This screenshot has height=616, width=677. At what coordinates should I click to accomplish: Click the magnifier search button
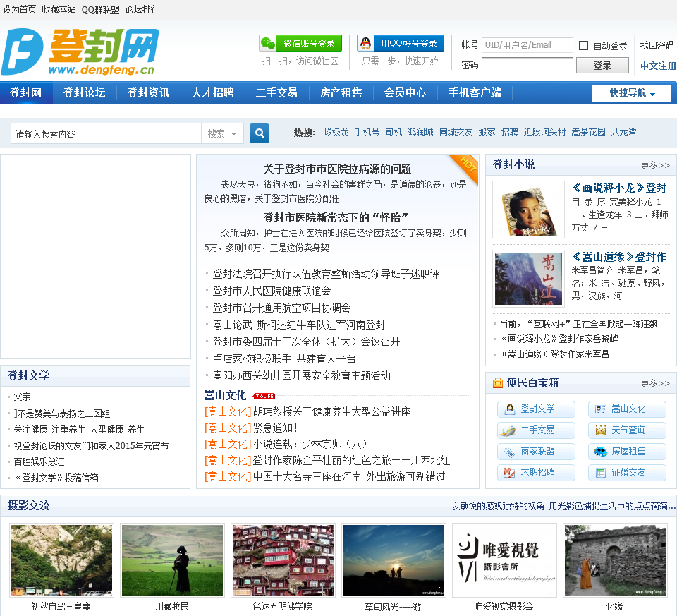coord(260,133)
